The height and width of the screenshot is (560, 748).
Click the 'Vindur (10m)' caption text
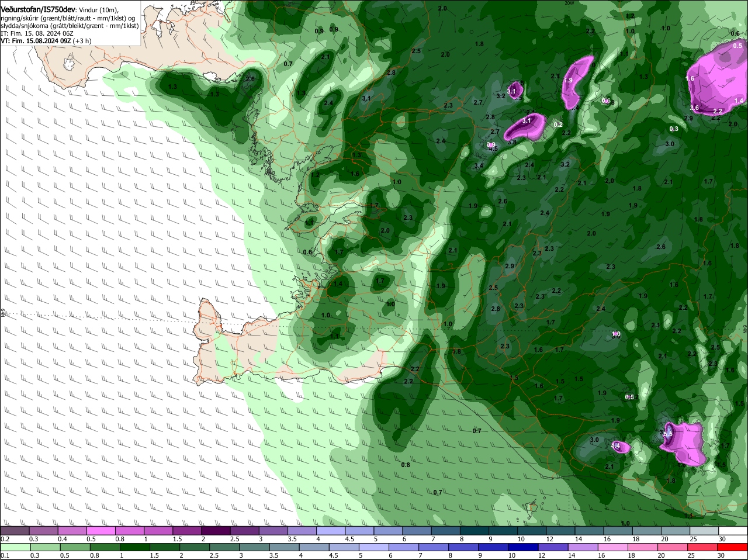[x=98, y=9]
